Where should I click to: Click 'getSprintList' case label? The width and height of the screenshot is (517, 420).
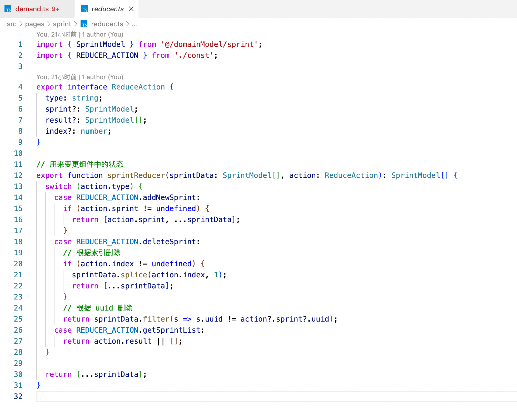click(172, 330)
